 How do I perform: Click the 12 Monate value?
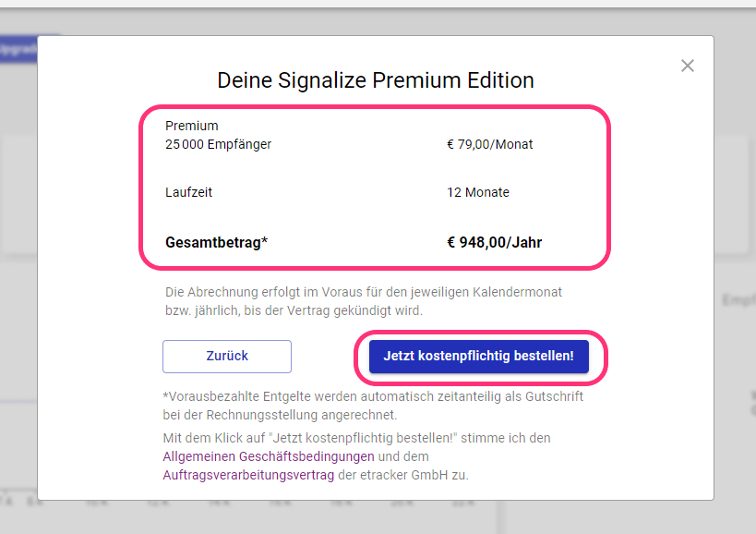coord(478,192)
